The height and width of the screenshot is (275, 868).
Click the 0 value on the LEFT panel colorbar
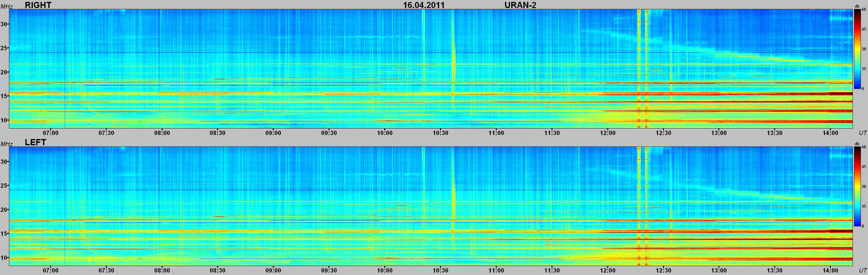(863, 226)
